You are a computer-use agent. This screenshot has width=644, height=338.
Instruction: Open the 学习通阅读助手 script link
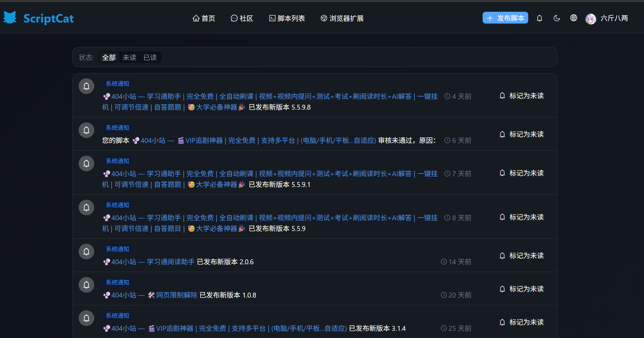tap(149, 262)
